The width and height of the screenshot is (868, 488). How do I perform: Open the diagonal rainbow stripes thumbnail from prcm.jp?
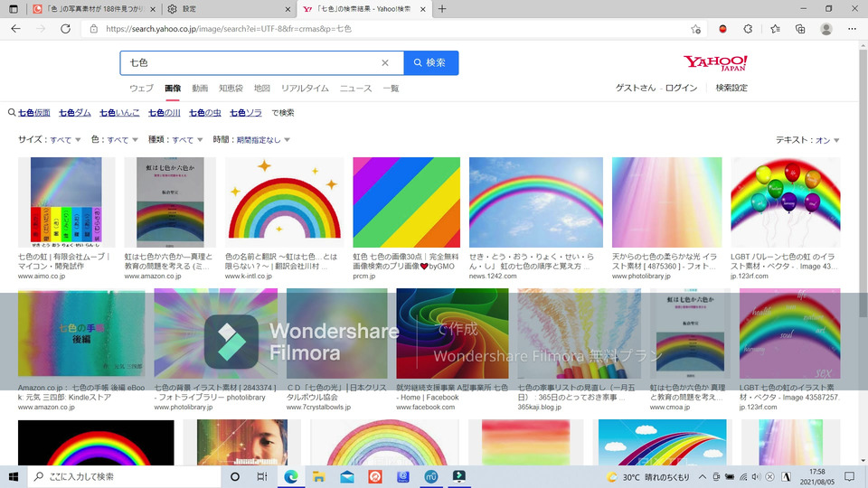[x=406, y=202]
